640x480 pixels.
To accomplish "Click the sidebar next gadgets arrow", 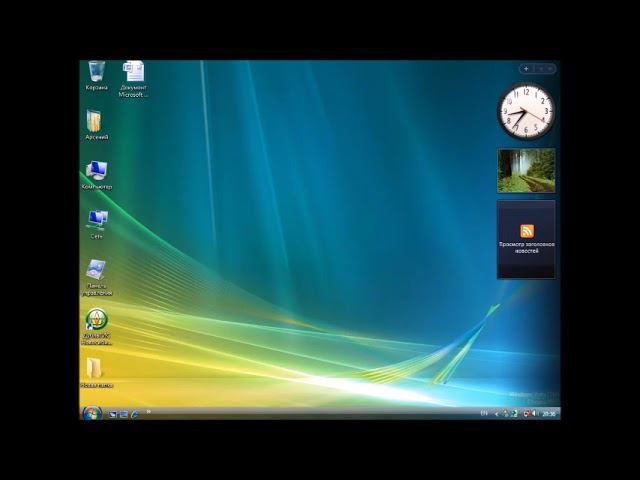I will point(550,69).
